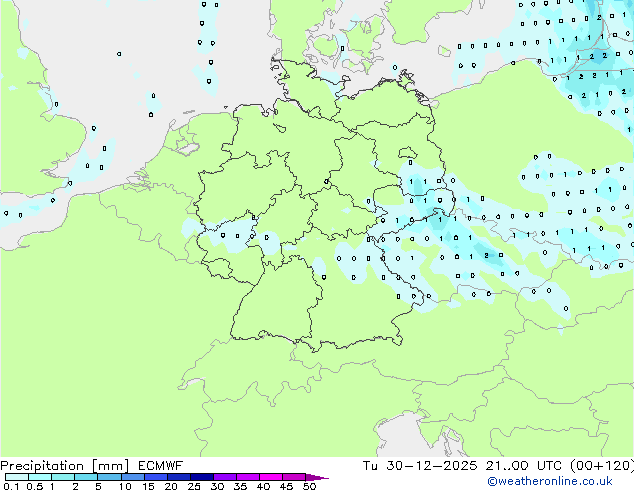Click the '45' legend scale label
This screenshot has height=490, width=634.
286,486
